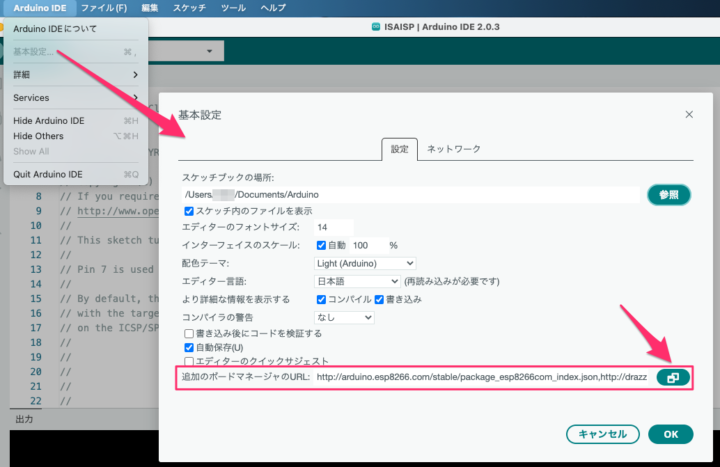This screenshot has height=467, width=720.
Task: Expand the 詳細 submenu
Action: pos(75,74)
